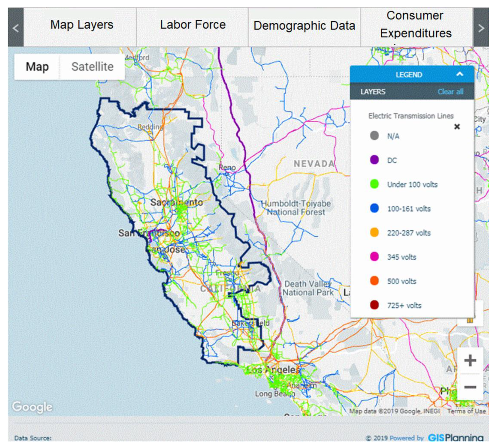Switch to Map view
The width and height of the screenshot is (497, 448).
pos(37,67)
